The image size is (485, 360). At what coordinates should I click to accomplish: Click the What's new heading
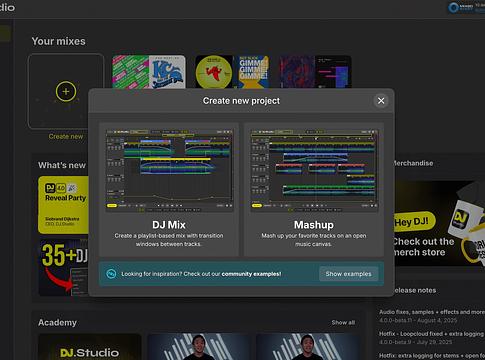(x=62, y=165)
